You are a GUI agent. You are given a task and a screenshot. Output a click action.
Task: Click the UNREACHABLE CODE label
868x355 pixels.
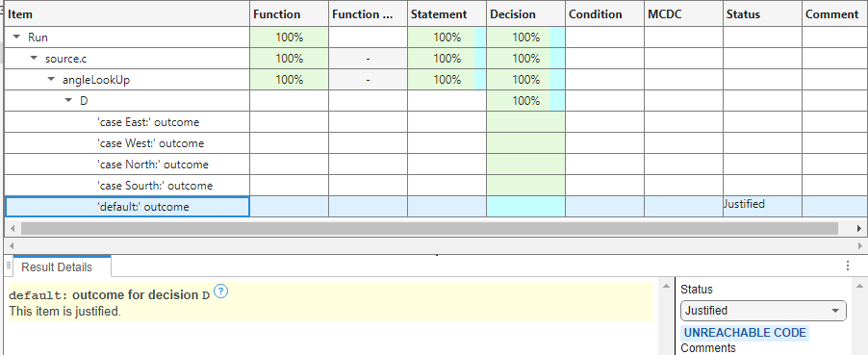[745, 333]
